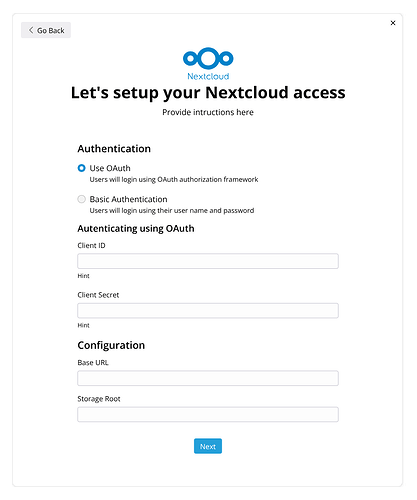Focus the Storage Root input field

point(208,414)
